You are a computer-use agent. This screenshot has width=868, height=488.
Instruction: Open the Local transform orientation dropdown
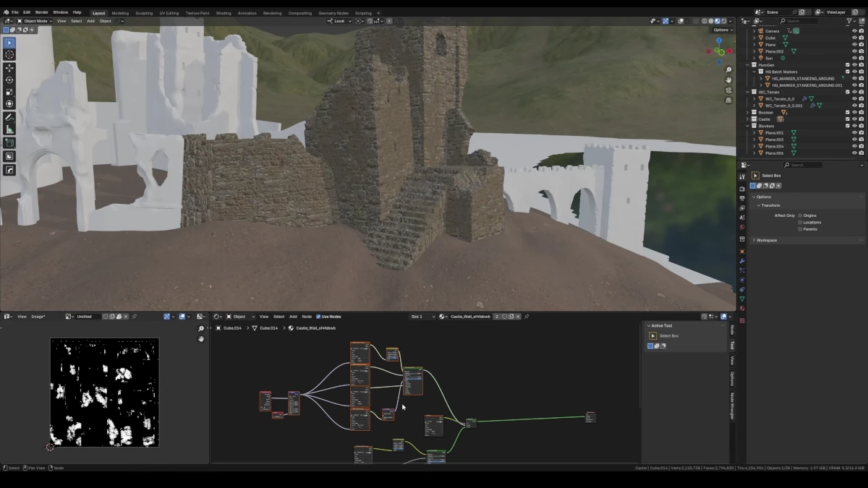click(339, 21)
